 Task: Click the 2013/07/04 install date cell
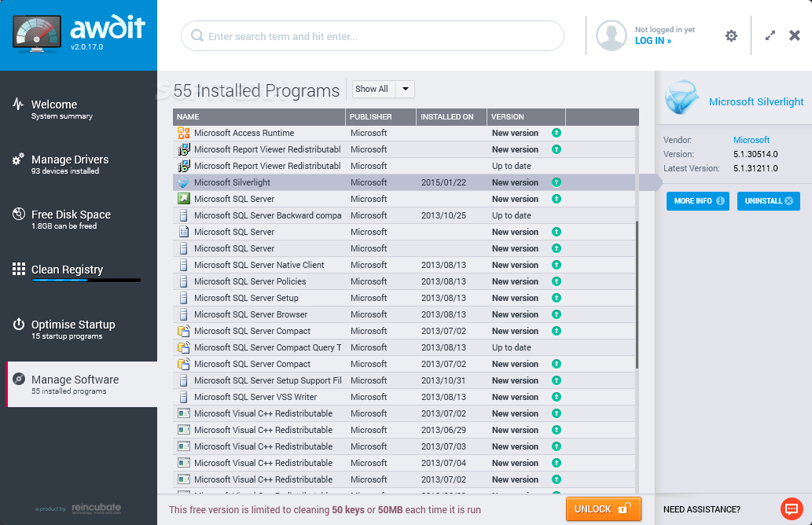click(x=443, y=463)
